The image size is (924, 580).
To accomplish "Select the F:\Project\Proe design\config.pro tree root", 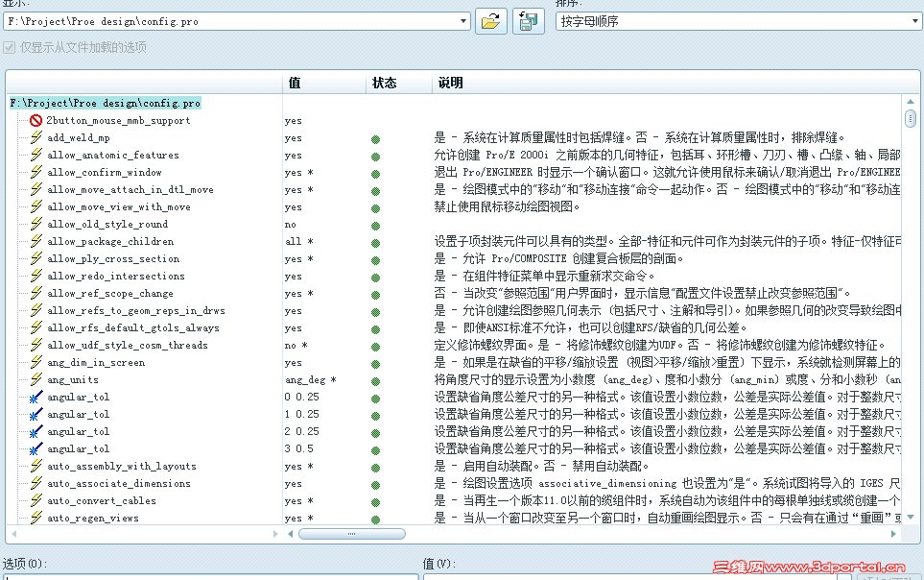I will (x=105, y=104).
